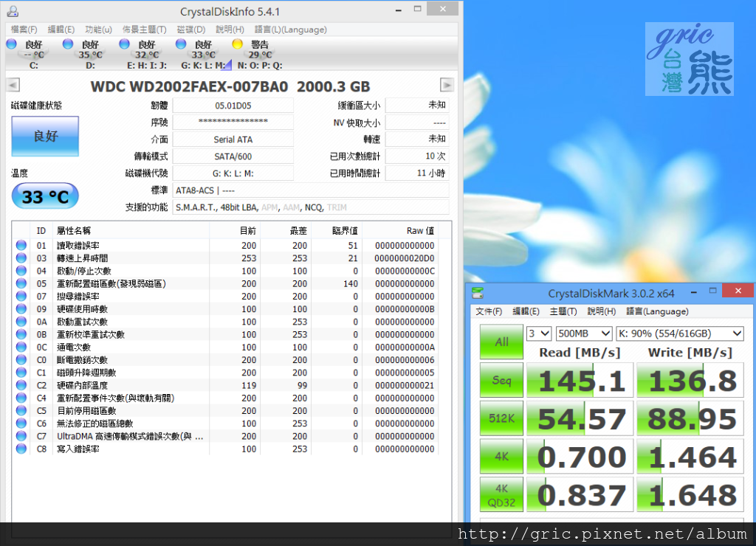Open 語言(L)(Language) menu in CrystalDiskInfo
Screen dimensions: 756x546
291,30
